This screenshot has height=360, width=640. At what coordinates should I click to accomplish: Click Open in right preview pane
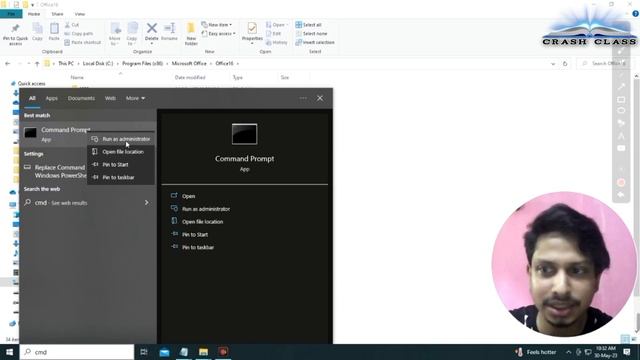(188, 196)
